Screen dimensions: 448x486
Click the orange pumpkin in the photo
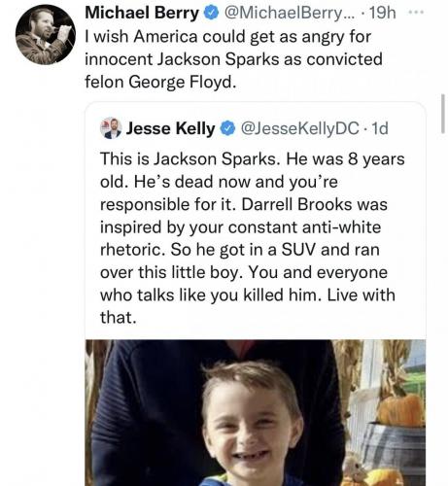(x=400, y=410)
